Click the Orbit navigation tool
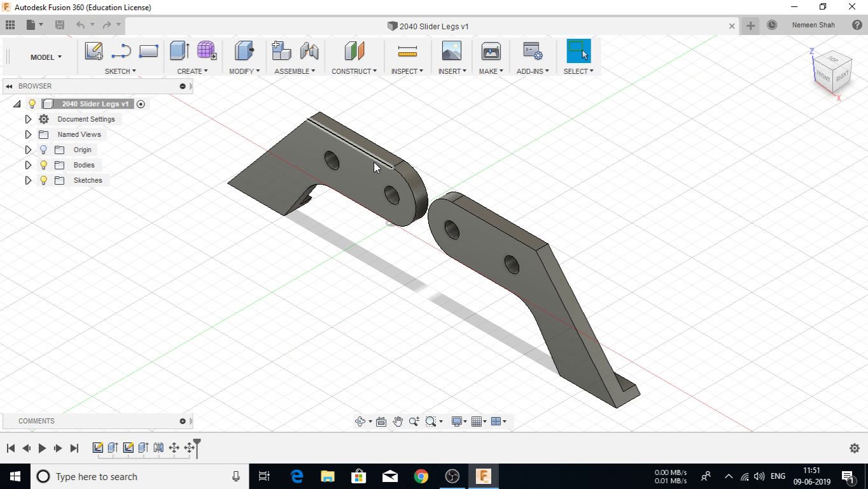 pos(360,422)
